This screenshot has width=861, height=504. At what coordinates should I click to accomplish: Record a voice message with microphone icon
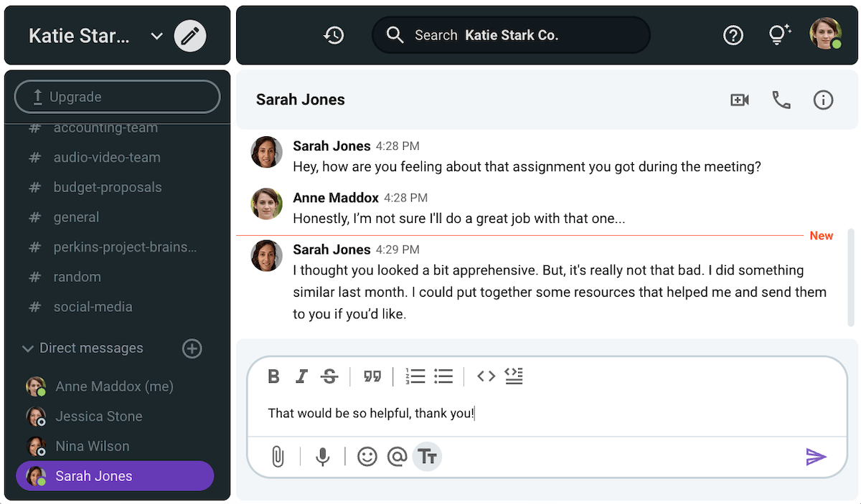point(323,457)
